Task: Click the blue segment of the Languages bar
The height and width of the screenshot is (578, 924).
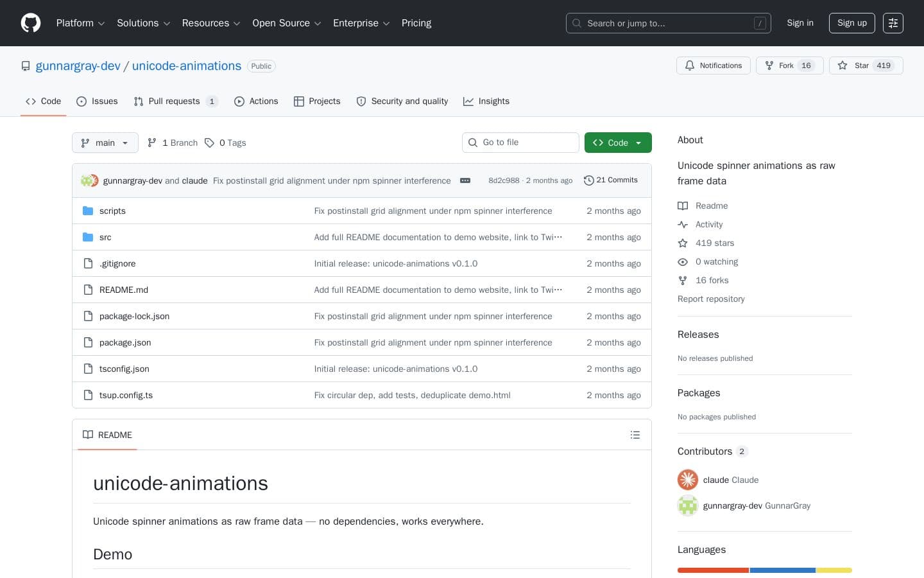Action: 783,570
